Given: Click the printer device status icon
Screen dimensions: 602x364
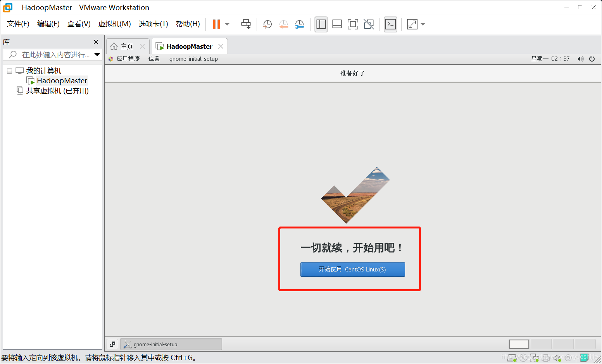Looking at the screenshot, I should [x=546, y=358].
